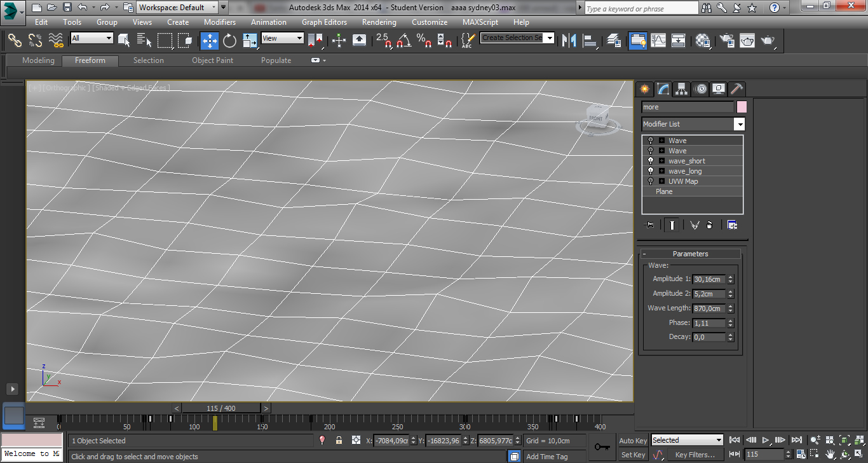Click the Key Filters button
868x463 pixels.
(x=695, y=455)
